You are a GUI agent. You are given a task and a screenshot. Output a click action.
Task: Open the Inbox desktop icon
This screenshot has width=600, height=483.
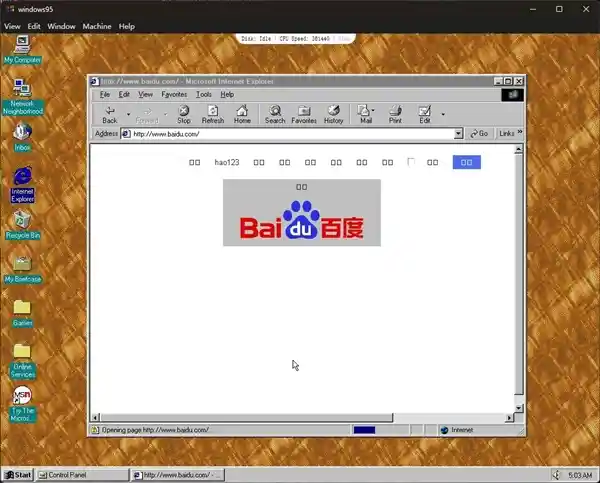click(x=23, y=137)
